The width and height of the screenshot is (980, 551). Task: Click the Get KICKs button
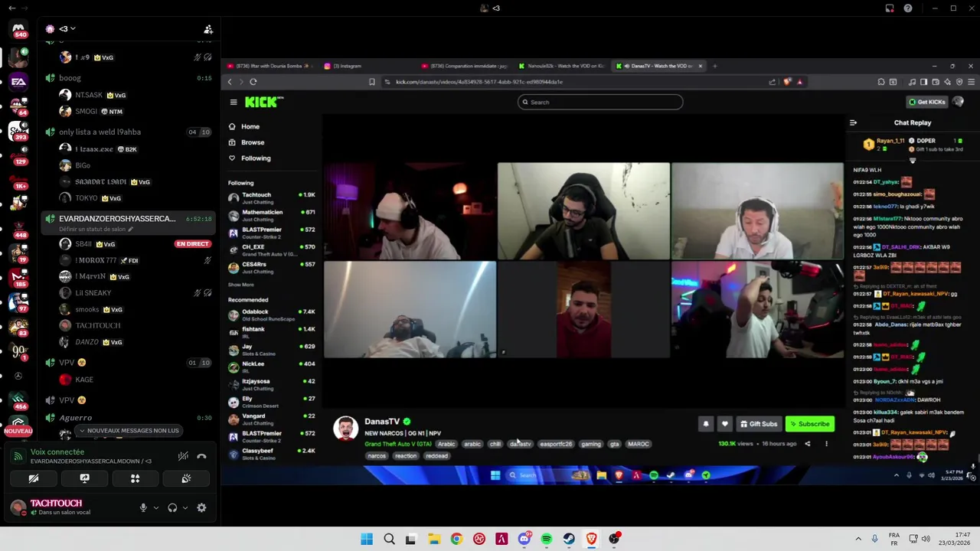pyautogui.click(x=926, y=102)
